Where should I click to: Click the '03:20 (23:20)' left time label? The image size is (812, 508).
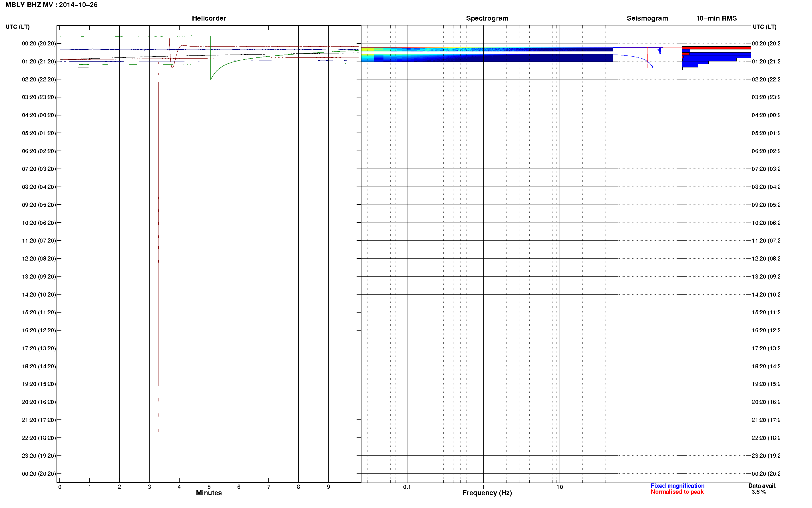click(39, 97)
